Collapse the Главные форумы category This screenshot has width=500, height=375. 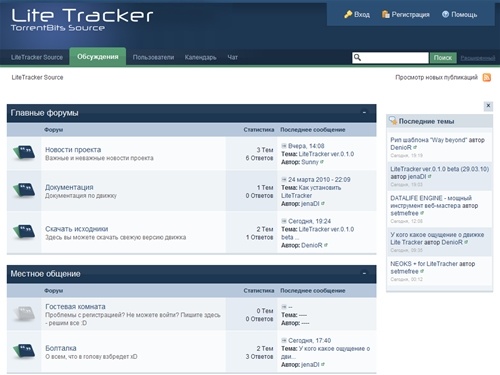[x=364, y=113]
